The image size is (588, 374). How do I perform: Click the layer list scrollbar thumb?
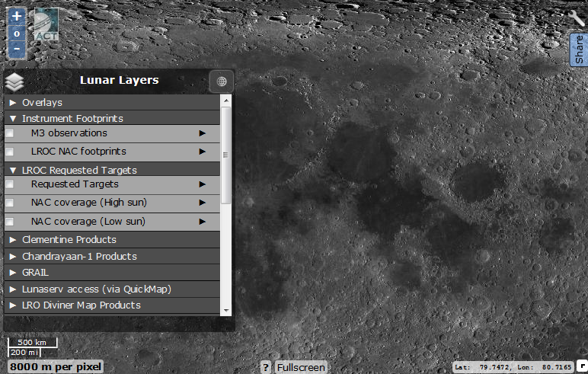click(226, 155)
